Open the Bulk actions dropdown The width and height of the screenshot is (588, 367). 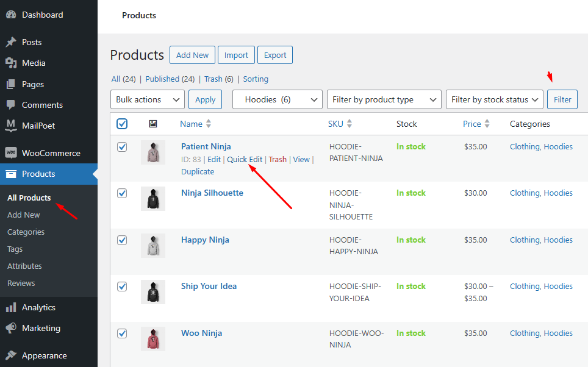(x=148, y=99)
